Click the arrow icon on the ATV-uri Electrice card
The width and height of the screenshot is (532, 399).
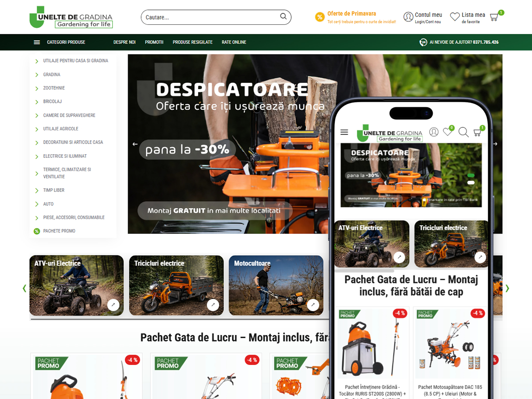click(113, 305)
